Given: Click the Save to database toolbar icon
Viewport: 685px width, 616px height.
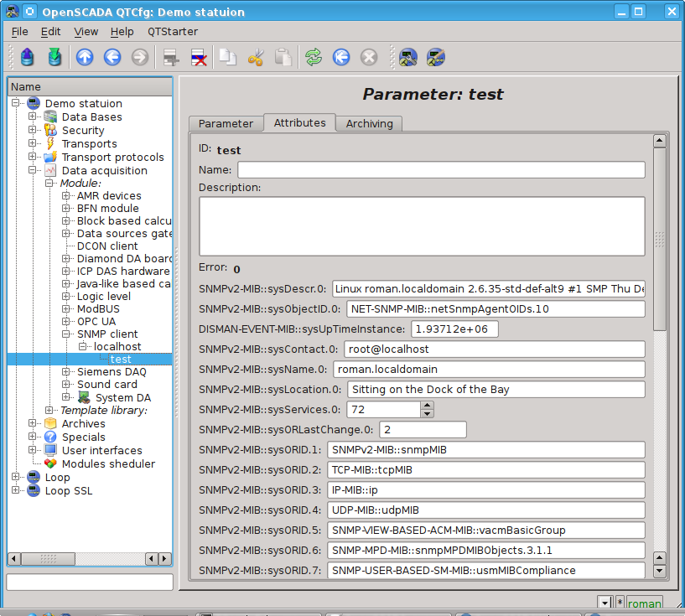Looking at the screenshot, I should [54, 57].
